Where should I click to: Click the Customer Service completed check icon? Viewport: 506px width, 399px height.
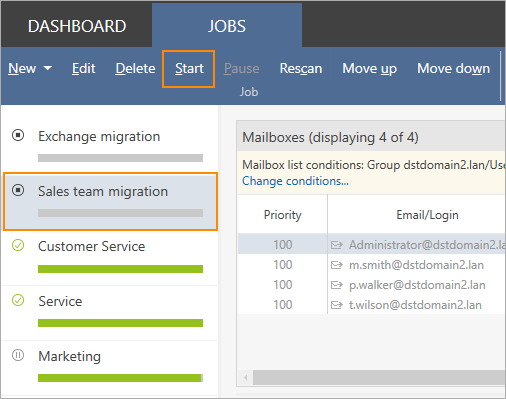[x=18, y=245]
